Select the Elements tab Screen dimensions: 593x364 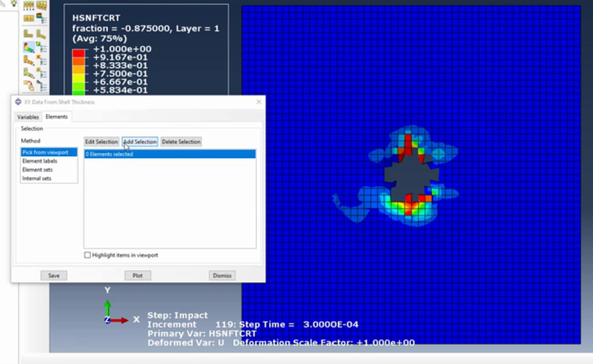click(56, 117)
